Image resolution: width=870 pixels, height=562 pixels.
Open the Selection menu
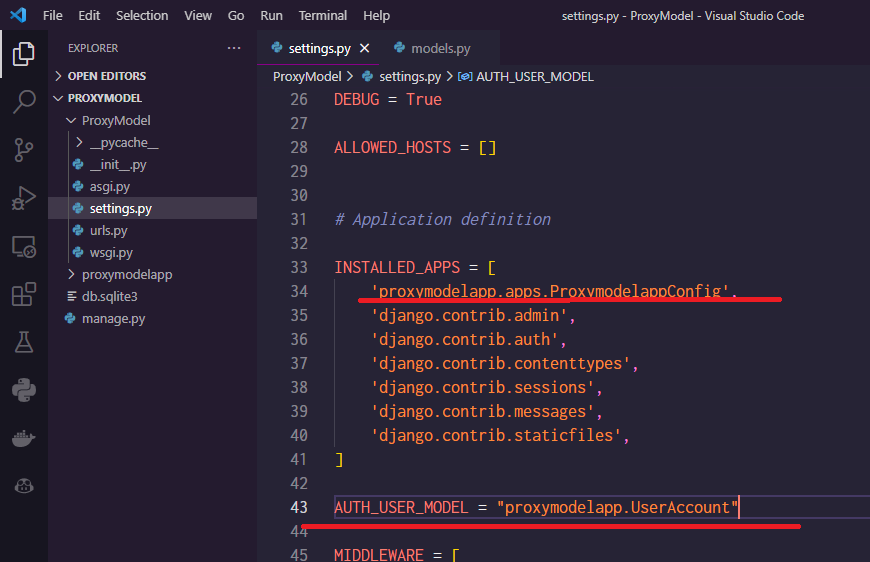[142, 16]
